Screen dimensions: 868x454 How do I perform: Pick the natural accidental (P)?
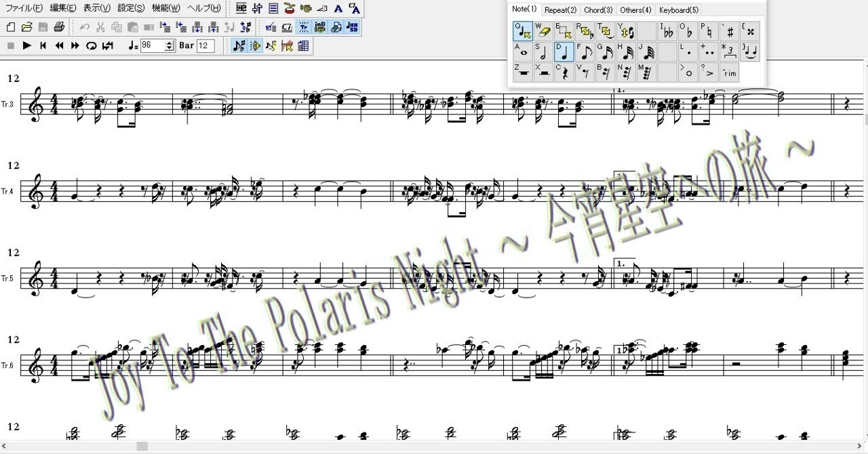pos(709,31)
